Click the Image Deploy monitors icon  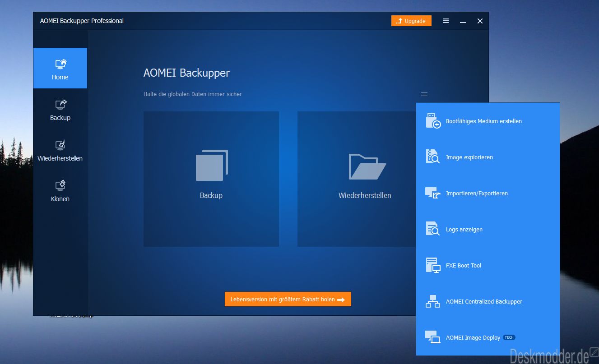[x=433, y=337]
